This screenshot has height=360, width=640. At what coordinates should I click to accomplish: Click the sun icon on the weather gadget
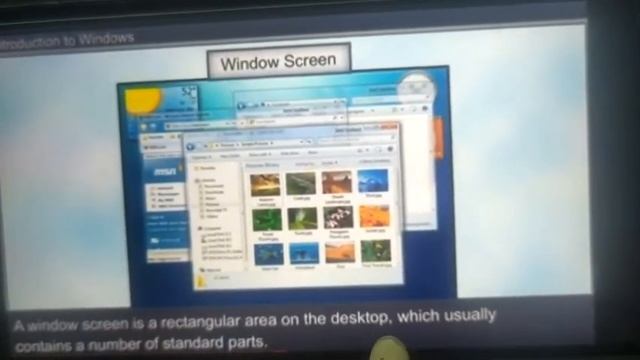click(x=144, y=100)
